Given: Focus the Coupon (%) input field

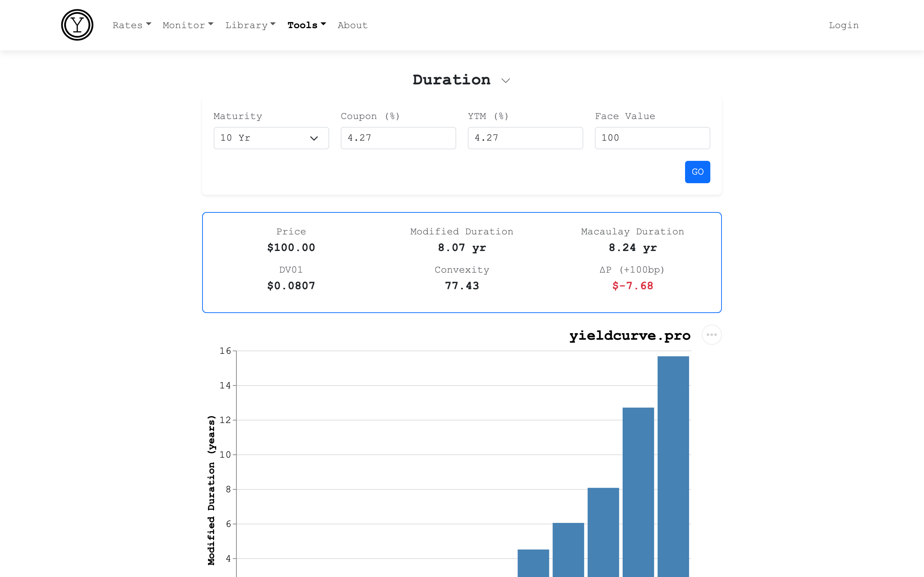Looking at the screenshot, I should coord(398,138).
